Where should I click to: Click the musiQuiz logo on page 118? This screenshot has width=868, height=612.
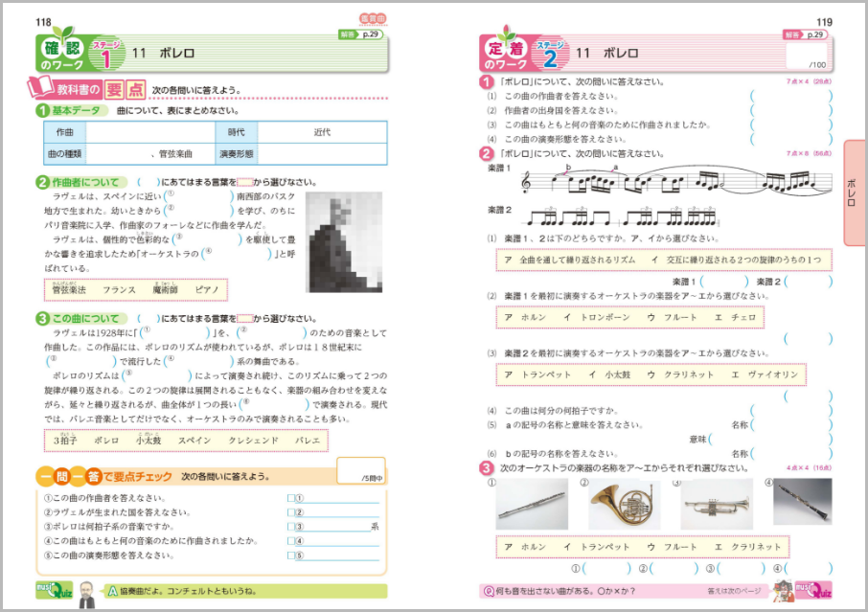tap(54, 590)
